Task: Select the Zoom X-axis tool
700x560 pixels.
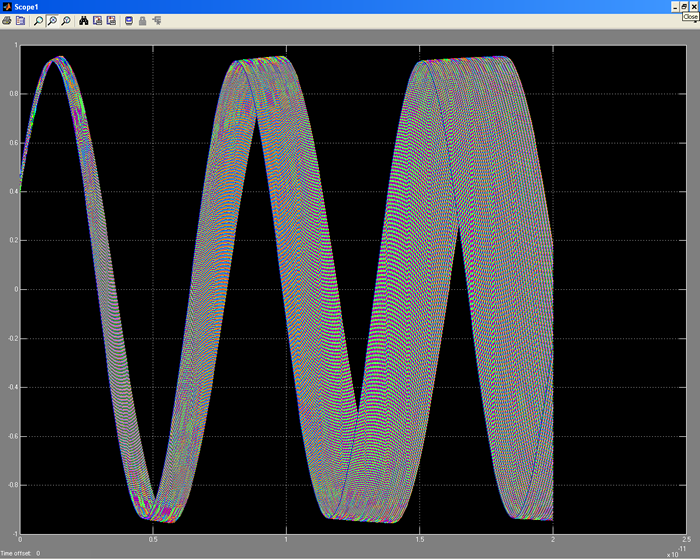Action: (x=52, y=20)
